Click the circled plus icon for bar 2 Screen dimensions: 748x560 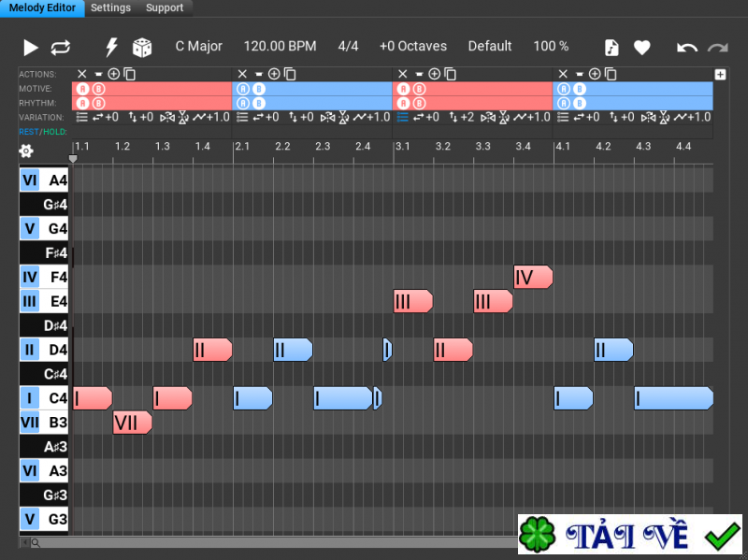274,74
